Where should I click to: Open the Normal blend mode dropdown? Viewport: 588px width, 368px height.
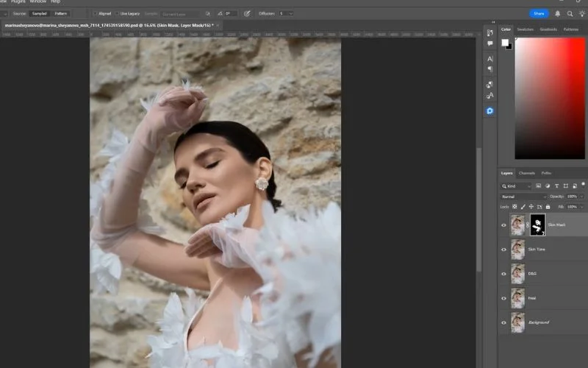click(523, 197)
